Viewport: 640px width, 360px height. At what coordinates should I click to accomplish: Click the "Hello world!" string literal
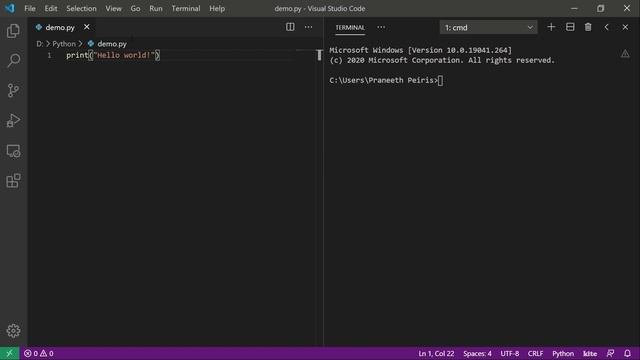[124, 55]
